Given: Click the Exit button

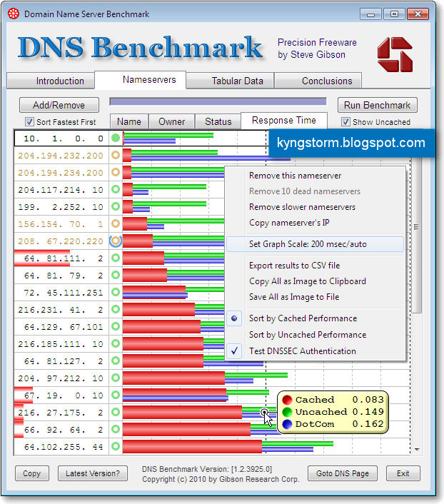Looking at the screenshot, I should [403, 473].
